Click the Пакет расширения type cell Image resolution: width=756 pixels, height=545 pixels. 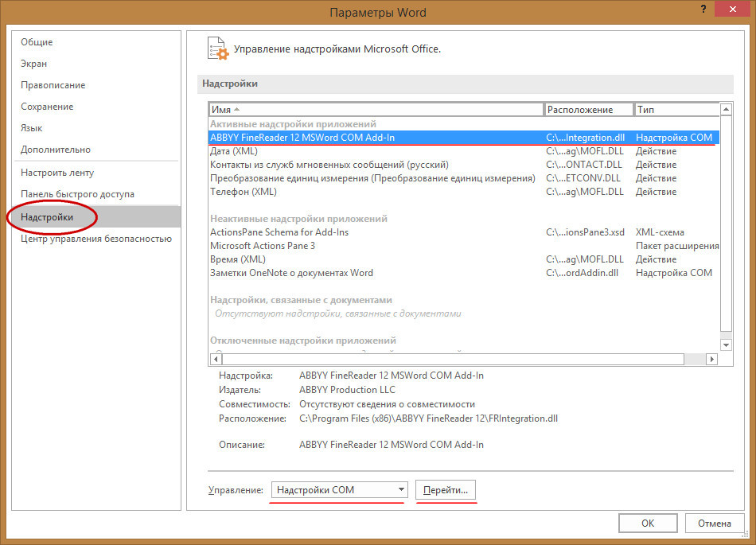[x=677, y=245]
